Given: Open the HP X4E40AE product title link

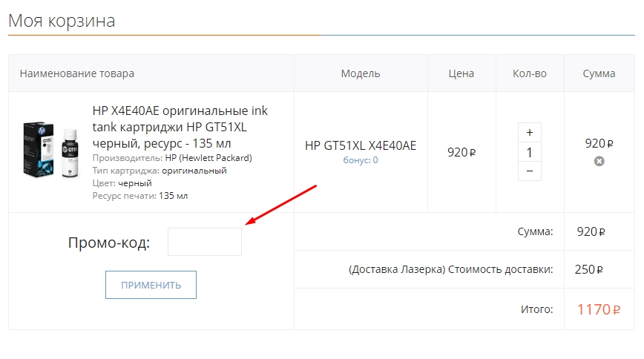Looking at the screenshot, I should pos(180,125).
